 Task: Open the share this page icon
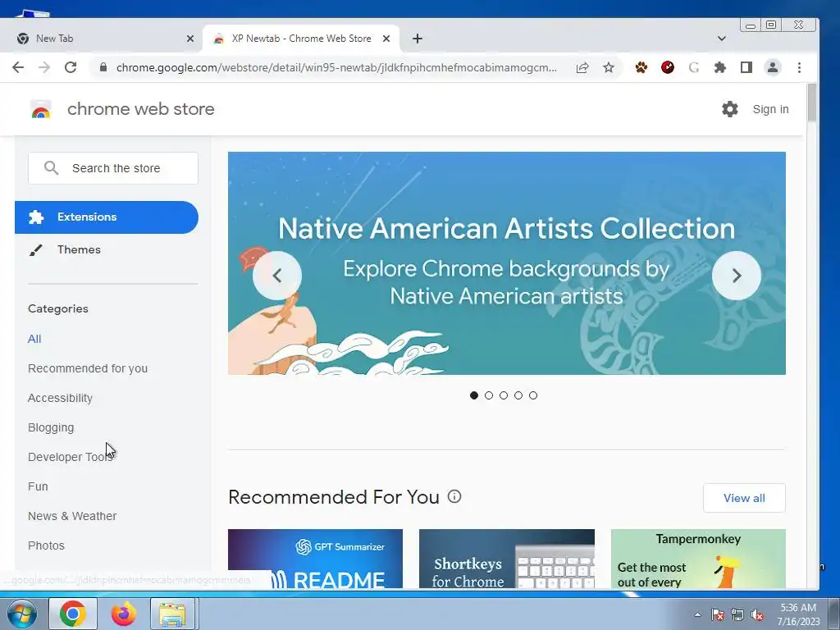pos(582,67)
